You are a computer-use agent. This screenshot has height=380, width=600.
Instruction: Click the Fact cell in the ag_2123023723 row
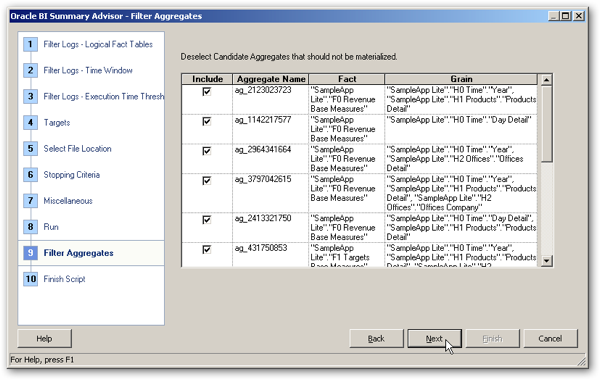point(347,99)
